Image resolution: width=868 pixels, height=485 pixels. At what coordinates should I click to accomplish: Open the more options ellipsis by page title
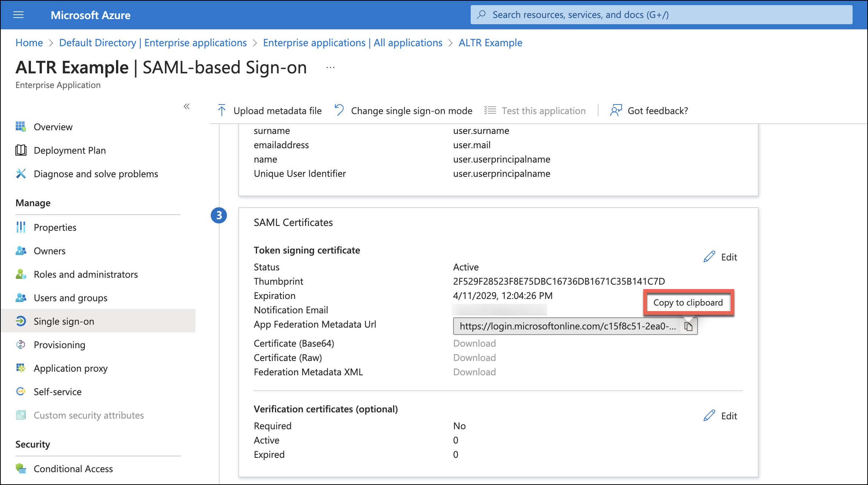tap(330, 68)
